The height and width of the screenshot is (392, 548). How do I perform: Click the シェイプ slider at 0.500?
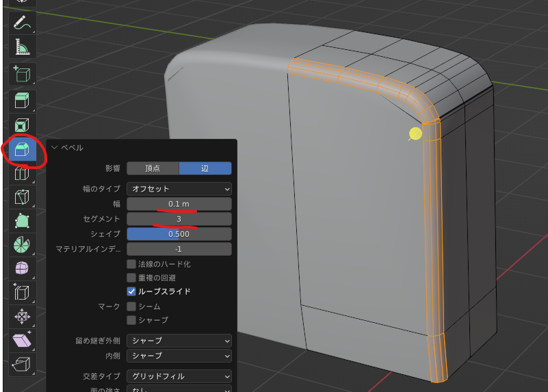coord(179,234)
